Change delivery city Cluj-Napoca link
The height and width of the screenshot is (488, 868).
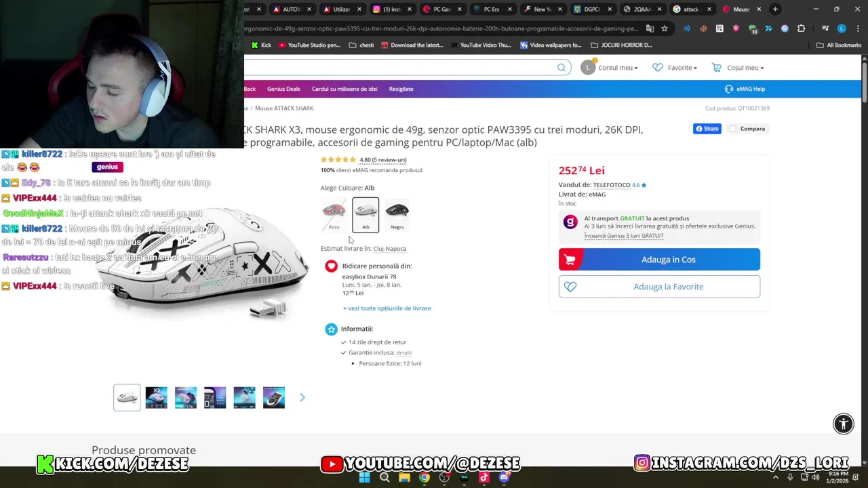(x=390, y=249)
